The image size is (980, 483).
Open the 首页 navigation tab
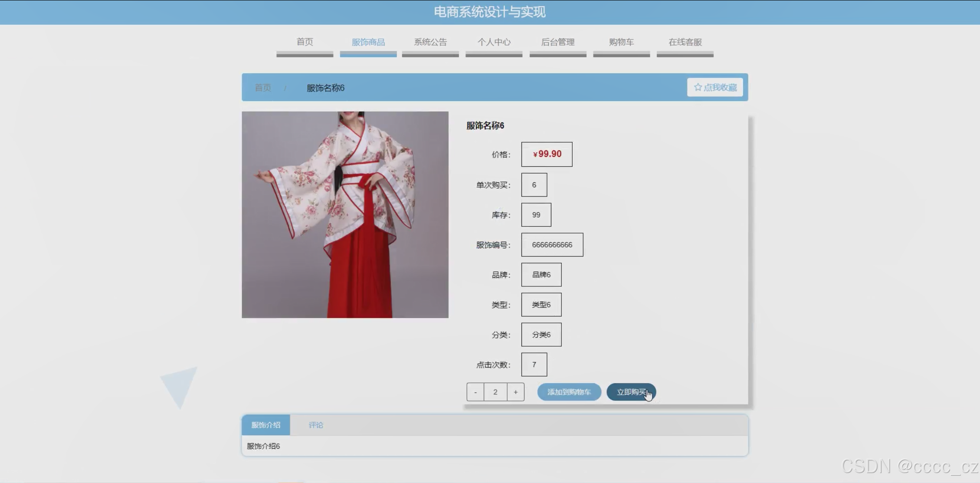click(x=305, y=42)
